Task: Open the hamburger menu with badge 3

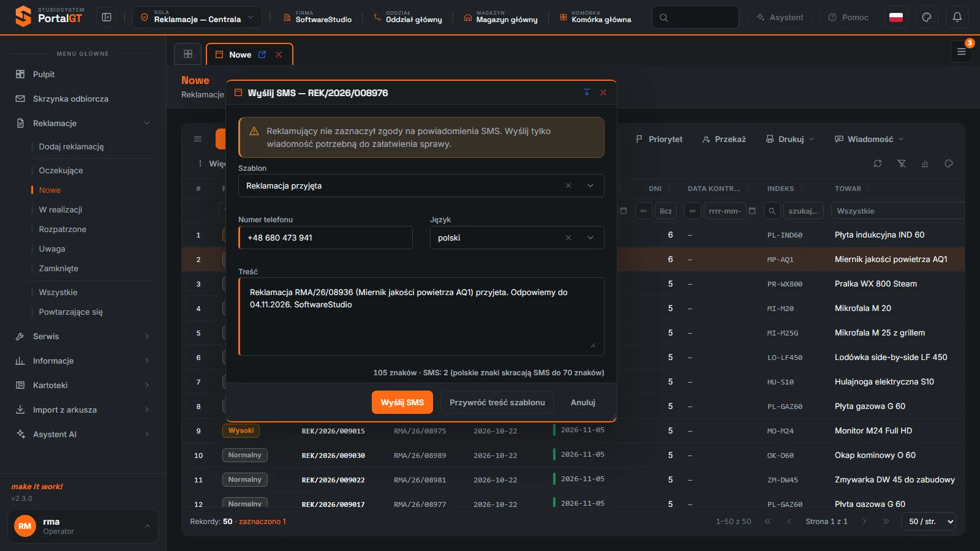Action: click(x=962, y=51)
